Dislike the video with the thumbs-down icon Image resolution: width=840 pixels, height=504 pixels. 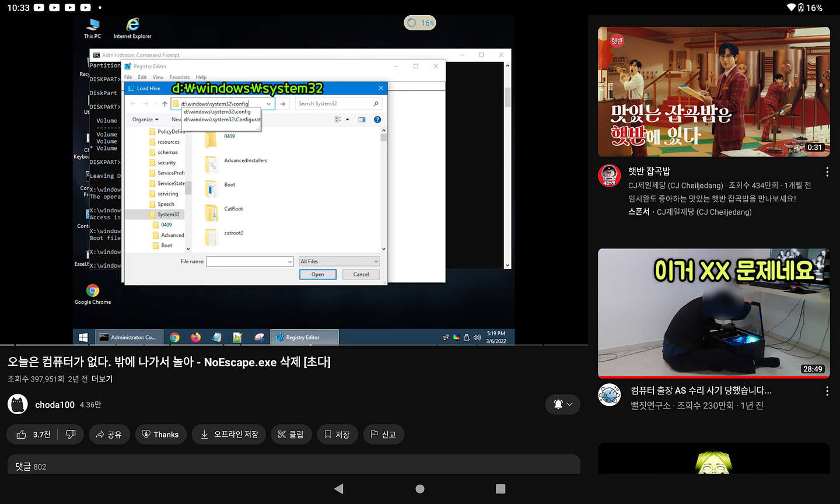point(71,435)
